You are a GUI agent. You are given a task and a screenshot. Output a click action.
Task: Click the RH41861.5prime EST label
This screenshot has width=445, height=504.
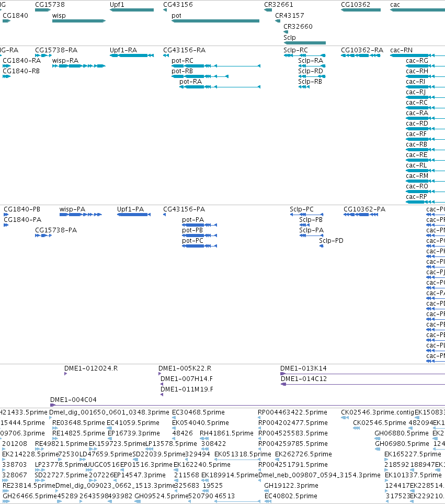click(x=226, y=433)
